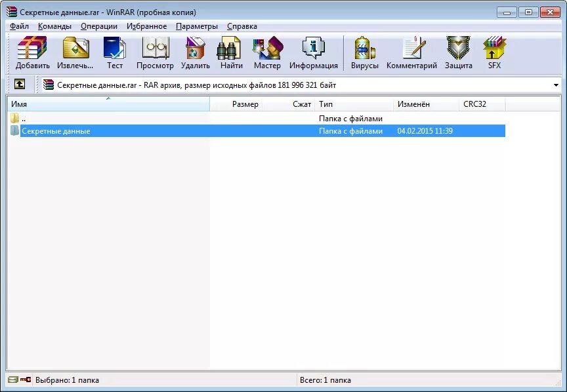Click the status text Всего: 1 папка
Image resolution: width=567 pixels, height=392 pixels.
pyautogui.click(x=325, y=380)
